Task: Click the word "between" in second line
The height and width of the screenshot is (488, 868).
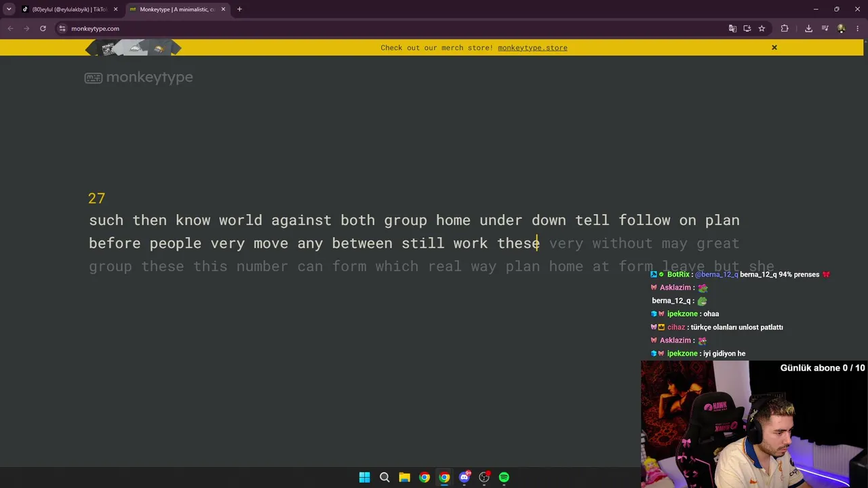Action: (362, 243)
